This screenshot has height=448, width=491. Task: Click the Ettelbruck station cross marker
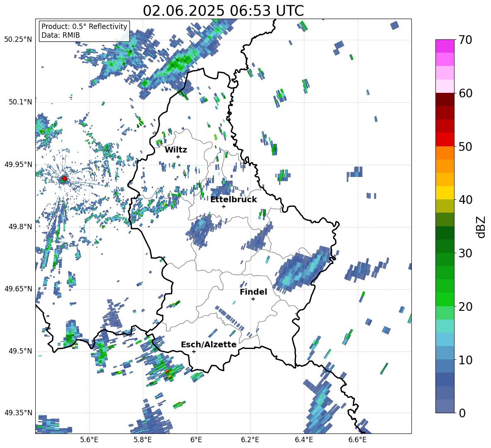tap(224, 206)
